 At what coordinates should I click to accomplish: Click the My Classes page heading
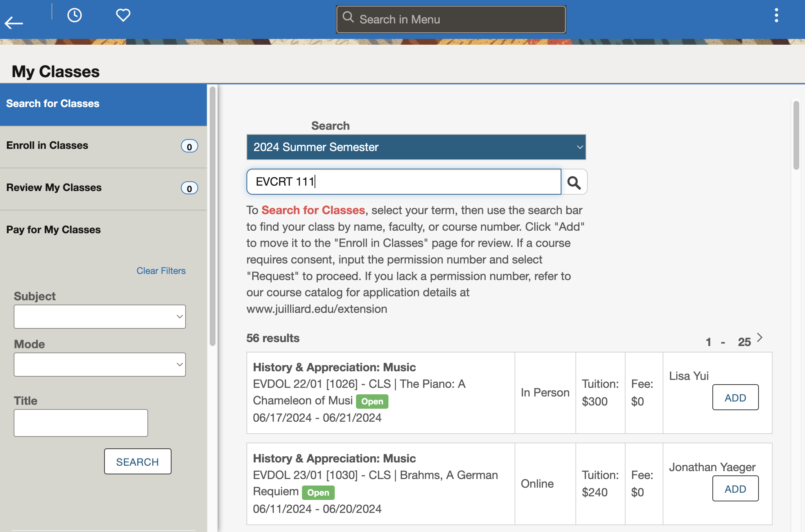55,71
